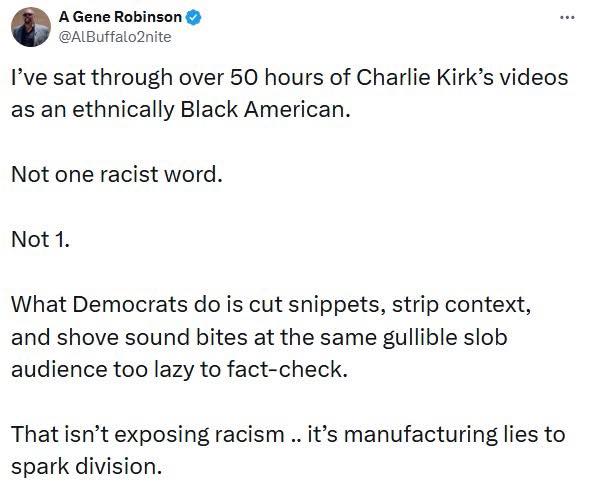Image resolution: width=589 pixels, height=493 pixels.
Task: Open the A Gene Robinson display name
Action: click(120, 17)
